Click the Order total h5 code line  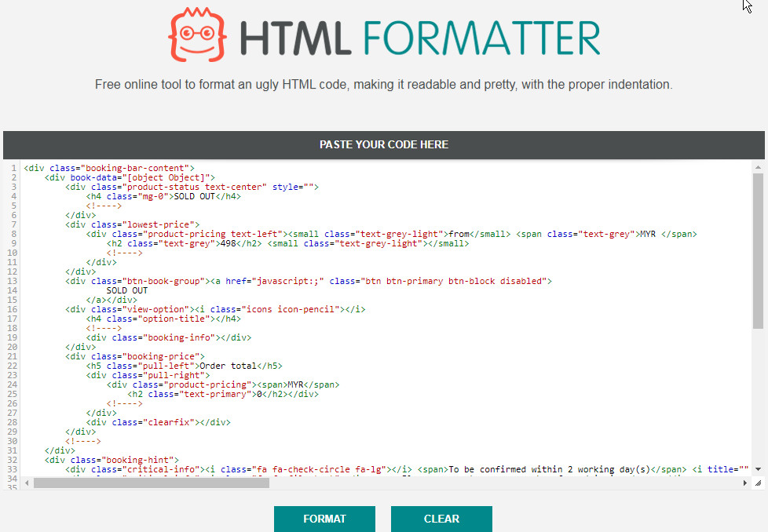click(184, 366)
